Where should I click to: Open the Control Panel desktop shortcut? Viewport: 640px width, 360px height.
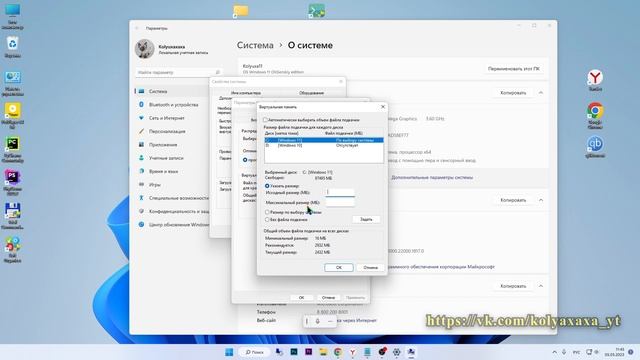[x=12, y=83]
